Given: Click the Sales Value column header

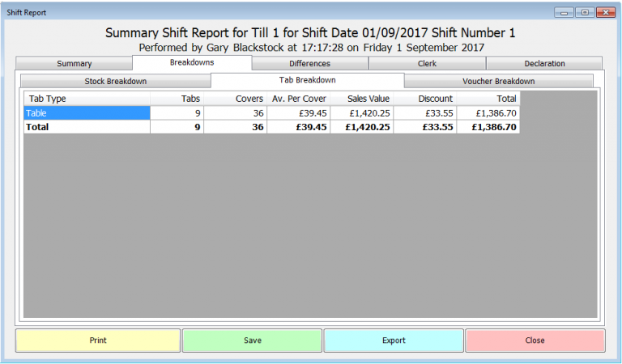Looking at the screenshot, I should pyautogui.click(x=362, y=99).
